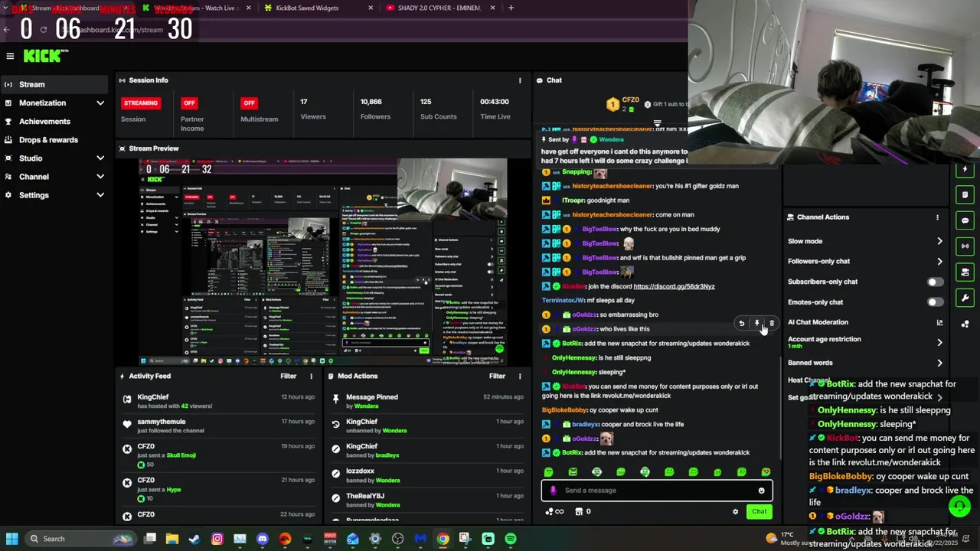This screenshot has width=980, height=551.
Task: Pin the hovered chat message
Action: click(x=756, y=324)
